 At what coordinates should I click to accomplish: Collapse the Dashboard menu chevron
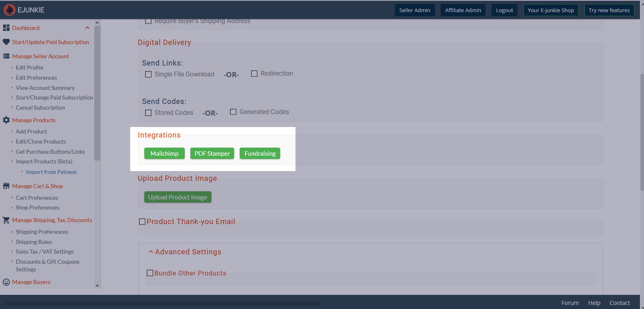click(87, 28)
